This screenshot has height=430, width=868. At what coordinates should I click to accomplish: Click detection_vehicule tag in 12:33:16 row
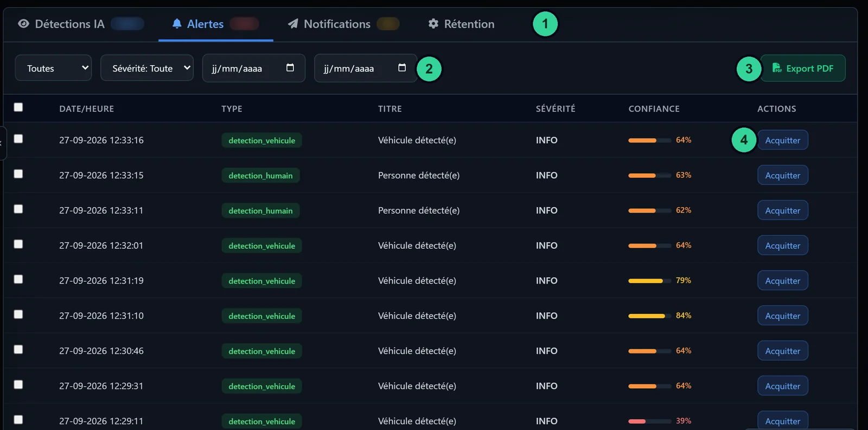pos(261,140)
